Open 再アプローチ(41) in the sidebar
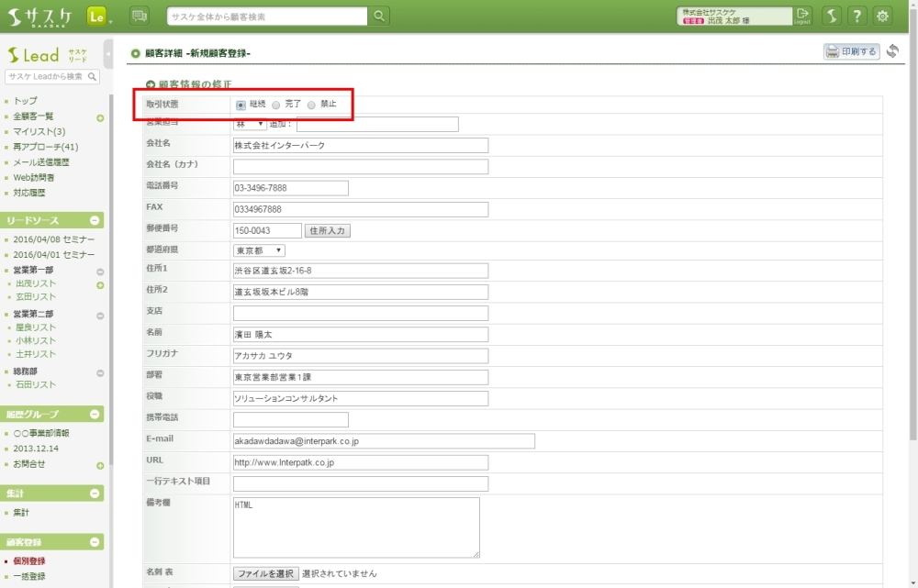 (x=45, y=147)
